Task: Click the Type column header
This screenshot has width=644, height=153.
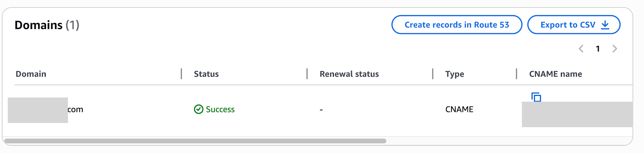Action: (x=454, y=74)
